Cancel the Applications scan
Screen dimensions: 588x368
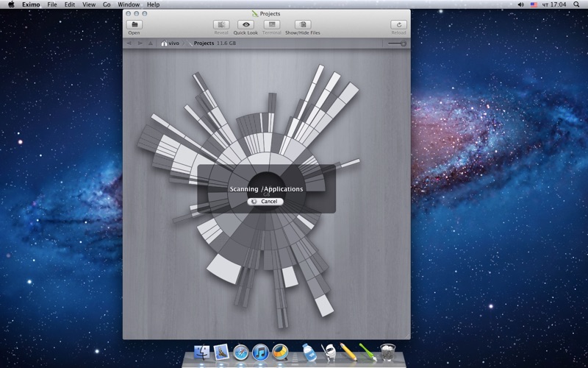[265, 202]
